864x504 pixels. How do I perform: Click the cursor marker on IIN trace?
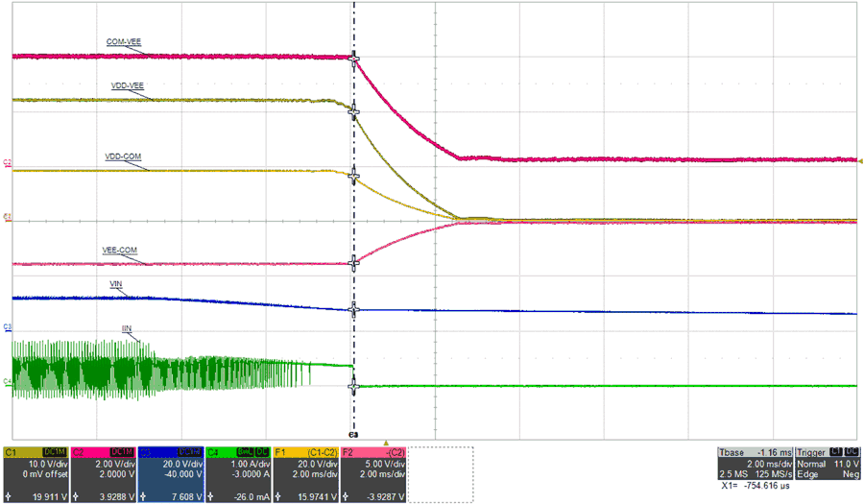click(353, 386)
